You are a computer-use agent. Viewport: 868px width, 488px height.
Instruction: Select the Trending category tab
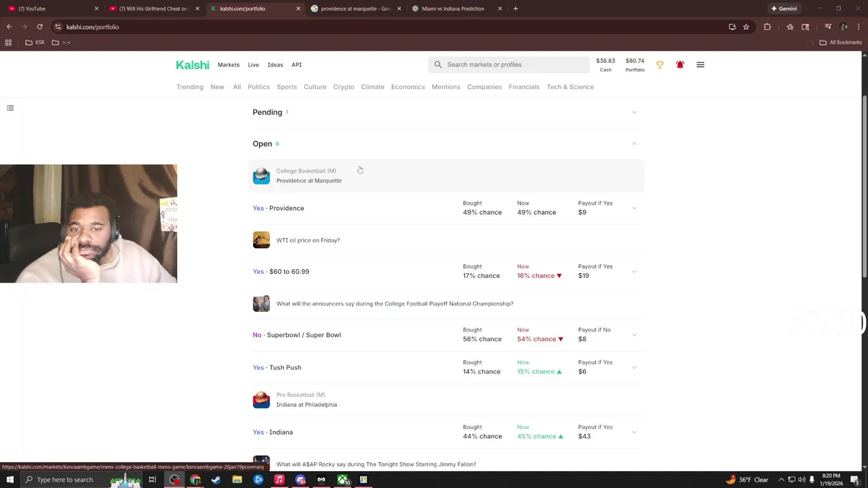click(x=190, y=87)
